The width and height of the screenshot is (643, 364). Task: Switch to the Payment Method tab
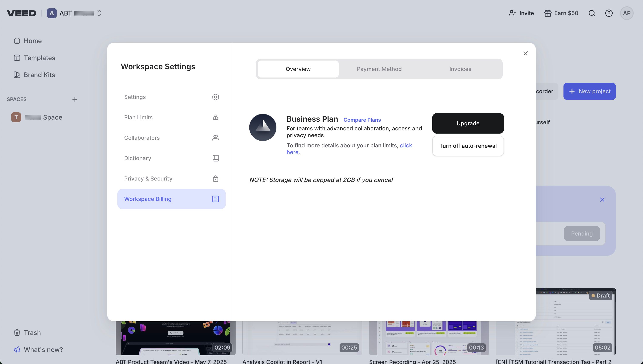[x=379, y=69]
